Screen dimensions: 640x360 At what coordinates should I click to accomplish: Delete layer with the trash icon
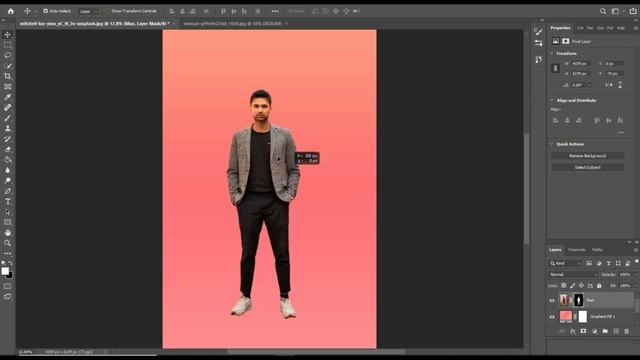point(627,331)
